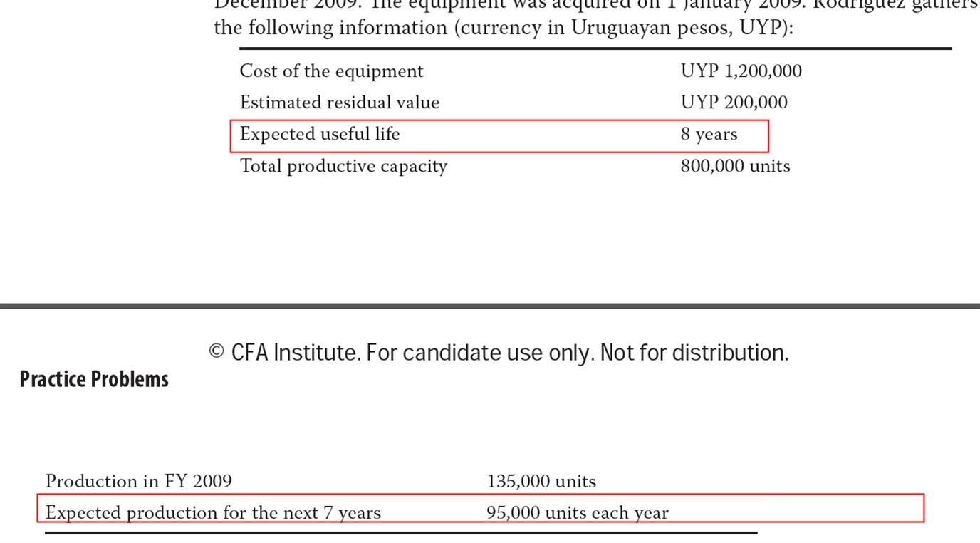The width and height of the screenshot is (980, 543).
Task: Select the "800,000 units" capacity value
Action: (735, 166)
